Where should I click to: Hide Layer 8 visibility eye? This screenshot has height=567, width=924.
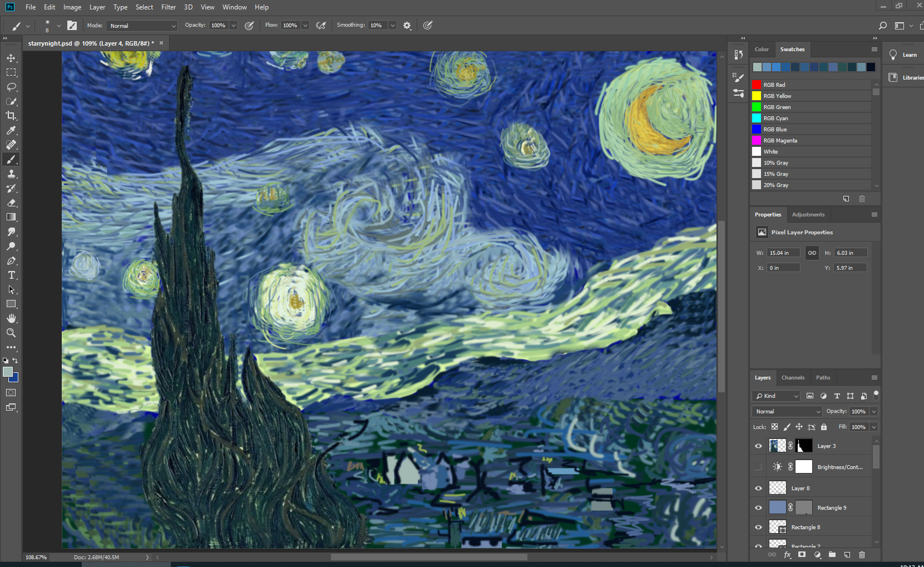tap(758, 488)
